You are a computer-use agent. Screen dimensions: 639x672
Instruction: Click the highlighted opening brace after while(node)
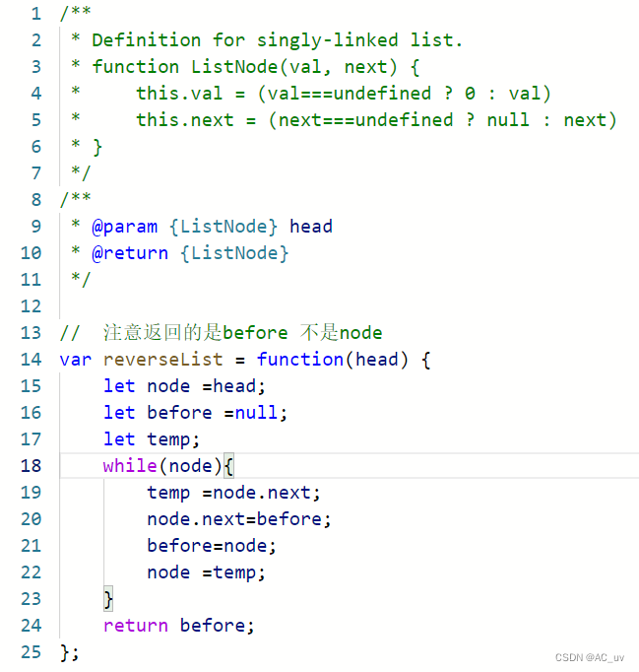pos(228,466)
